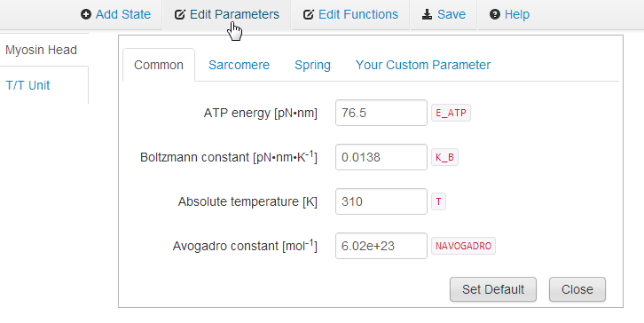The image size is (644, 323).
Task: Click the ATP energy input field
Action: coord(381,113)
